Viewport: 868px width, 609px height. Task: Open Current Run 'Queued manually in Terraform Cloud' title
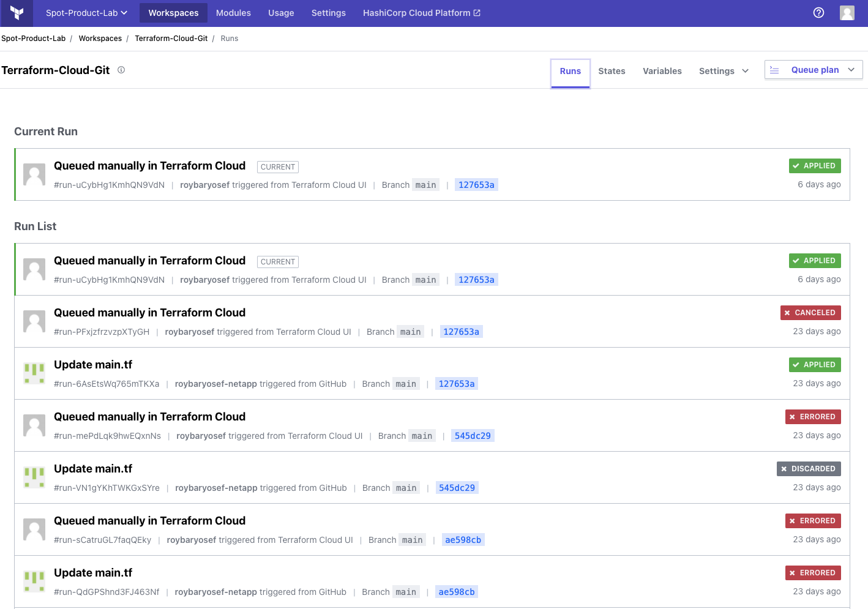[149, 166]
